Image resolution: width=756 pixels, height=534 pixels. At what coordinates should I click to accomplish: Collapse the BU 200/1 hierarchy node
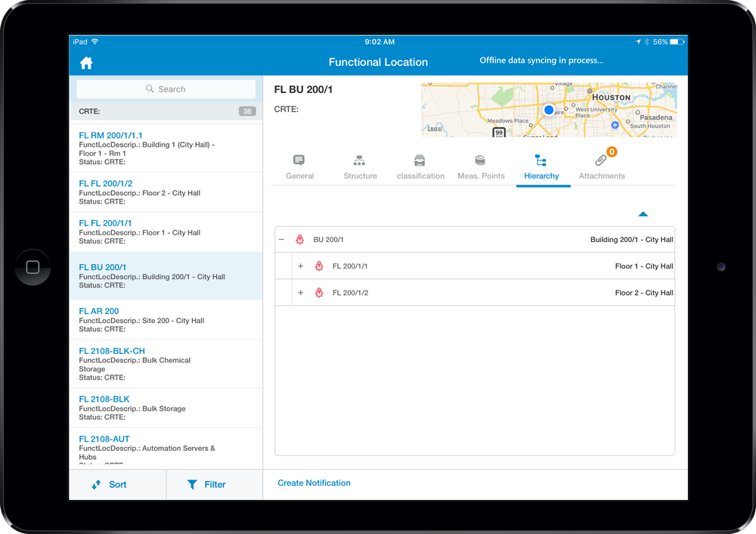[281, 239]
